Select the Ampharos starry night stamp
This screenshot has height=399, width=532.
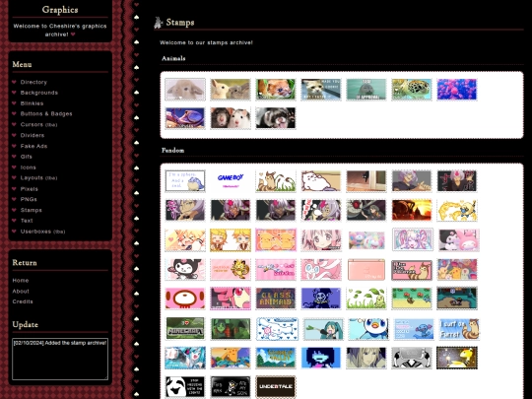point(457,358)
